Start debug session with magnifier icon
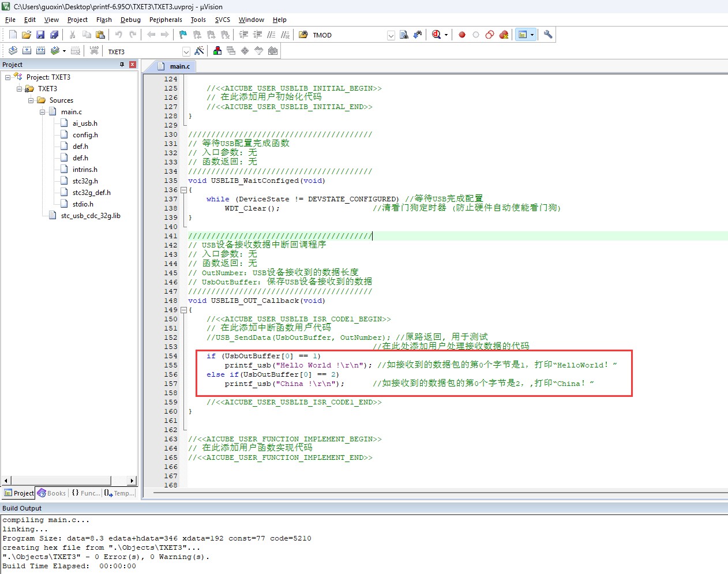This screenshot has width=728, height=574. [x=436, y=35]
